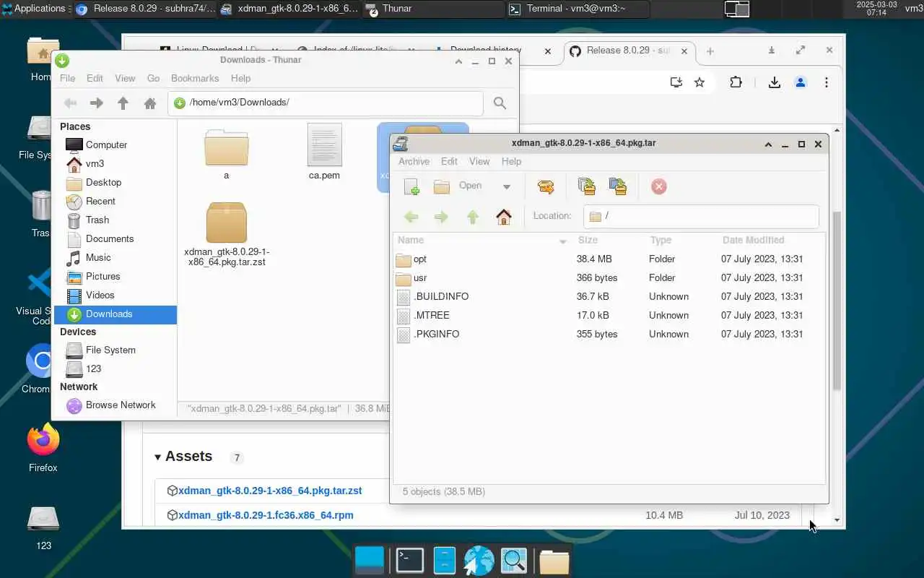Open new browser tab with plus button

pyautogui.click(x=710, y=51)
